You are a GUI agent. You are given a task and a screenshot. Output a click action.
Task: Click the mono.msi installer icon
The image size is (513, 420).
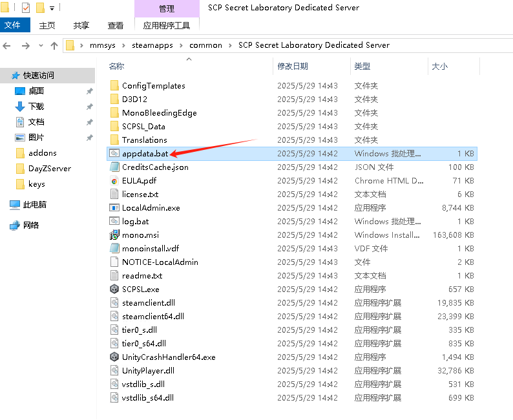[x=114, y=235]
